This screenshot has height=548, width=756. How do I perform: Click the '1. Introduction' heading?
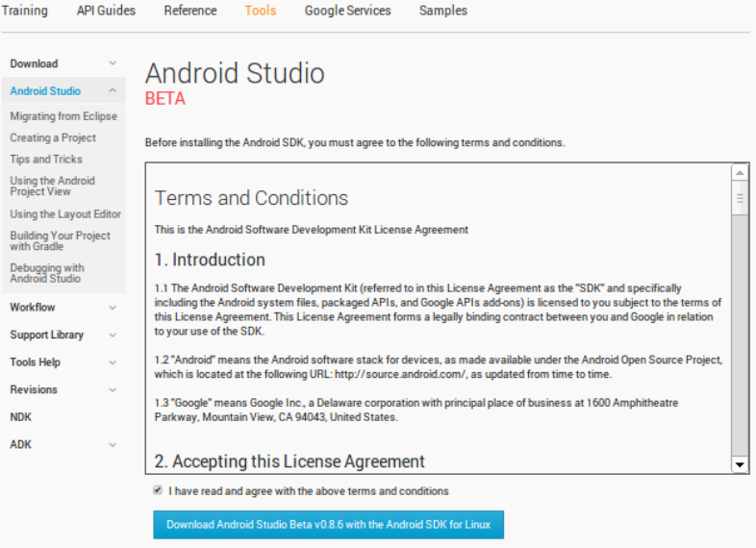coord(210,260)
